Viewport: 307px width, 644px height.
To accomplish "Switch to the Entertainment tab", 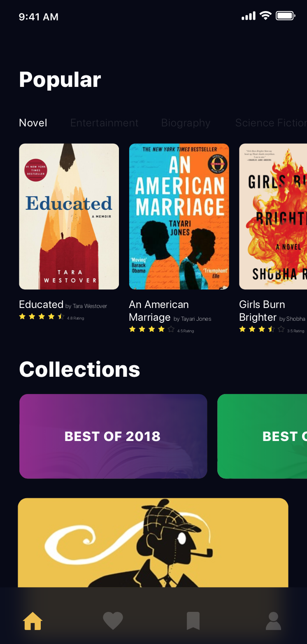I will pyautogui.click(x=104, y=123).
